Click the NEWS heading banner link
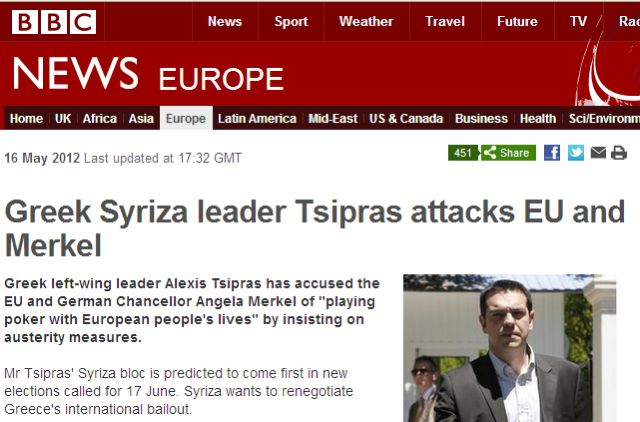640x422 pixels. pos(76,73)
